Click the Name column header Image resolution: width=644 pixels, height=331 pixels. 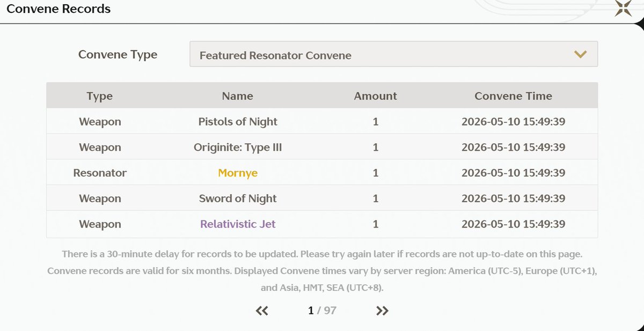coord(238,96)
